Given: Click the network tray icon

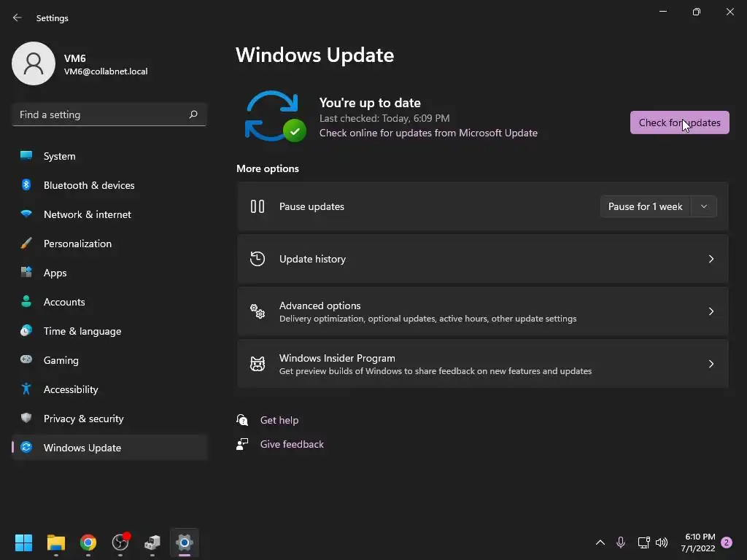Looking at the screenshot, I should (643, 542).
